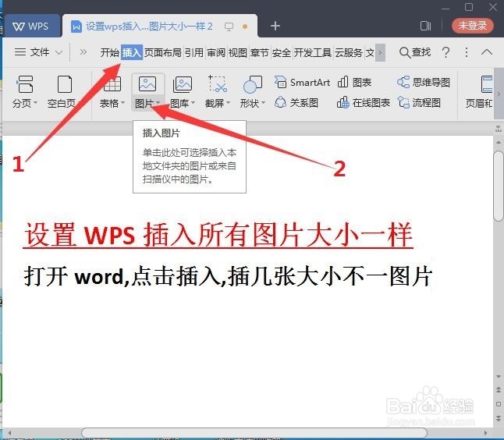Viewport: 504px width, 440px height.
Task: Switch to the 云服务 tab
Action: coord(349,52)
